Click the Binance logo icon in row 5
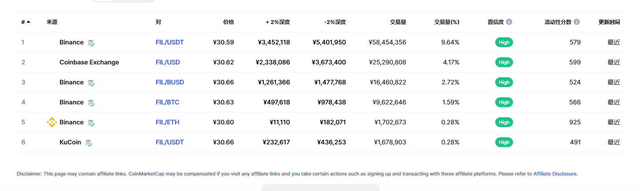This screenshot has height=191, width=644. pyautogui.click(x=52, y=122)
